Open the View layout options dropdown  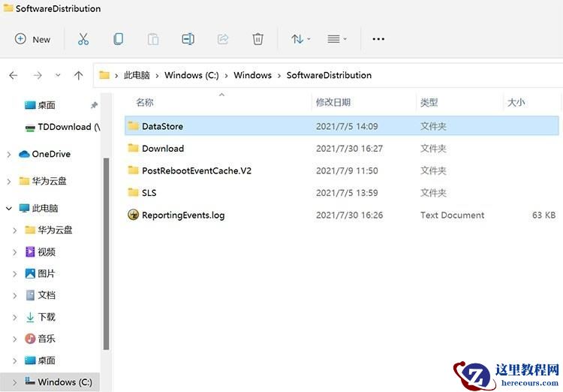point(337,39)
